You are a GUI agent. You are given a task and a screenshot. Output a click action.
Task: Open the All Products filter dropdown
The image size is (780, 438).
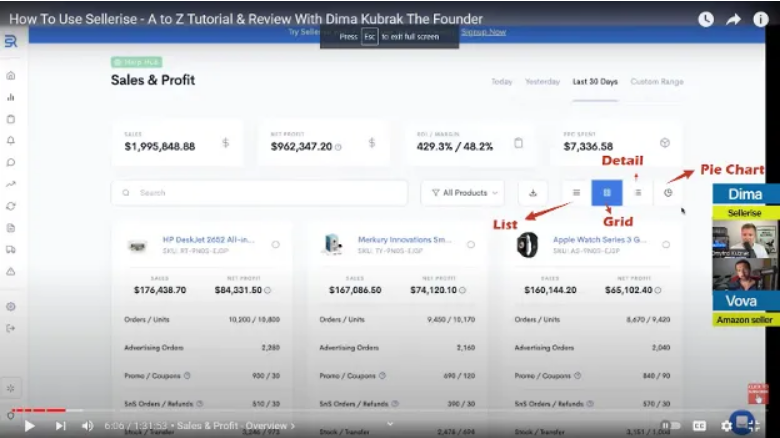[x=463, y=193]
